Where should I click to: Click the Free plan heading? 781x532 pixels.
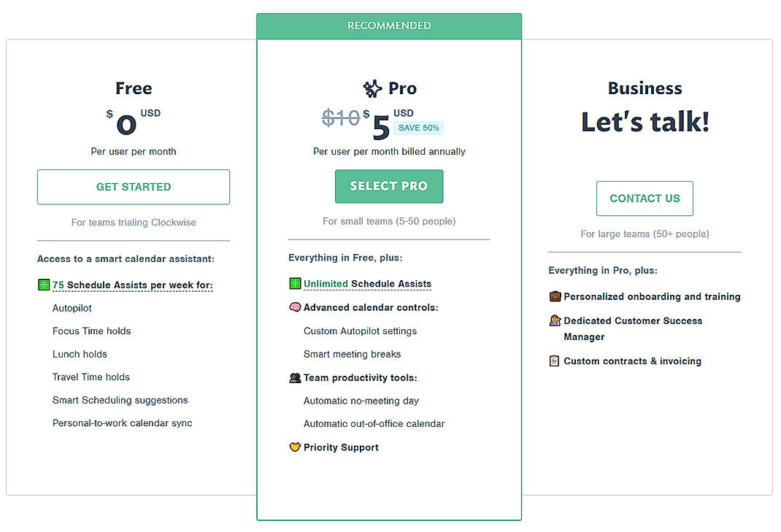(133, 88)
